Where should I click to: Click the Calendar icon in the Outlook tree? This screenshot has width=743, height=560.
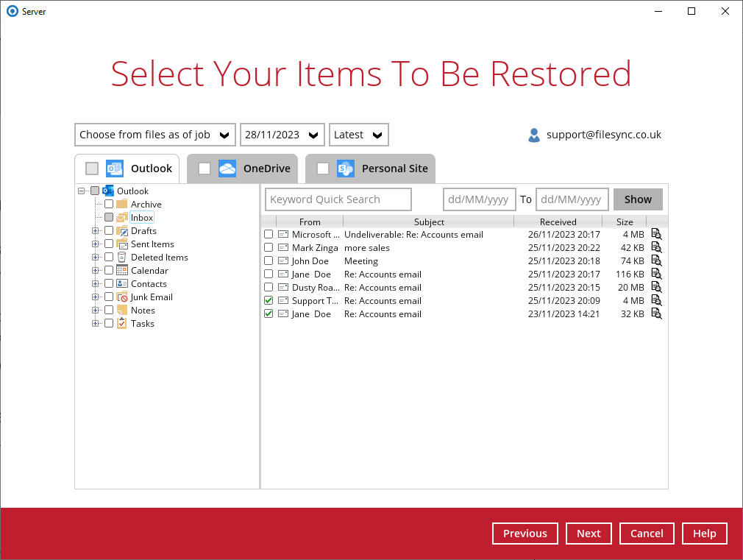tap(122, 270)
